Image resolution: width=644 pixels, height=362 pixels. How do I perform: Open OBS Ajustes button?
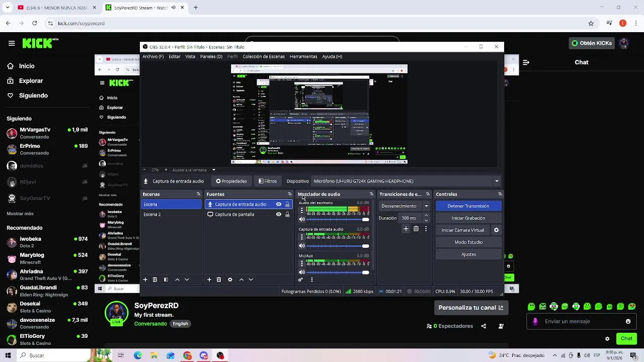[468, 254]
